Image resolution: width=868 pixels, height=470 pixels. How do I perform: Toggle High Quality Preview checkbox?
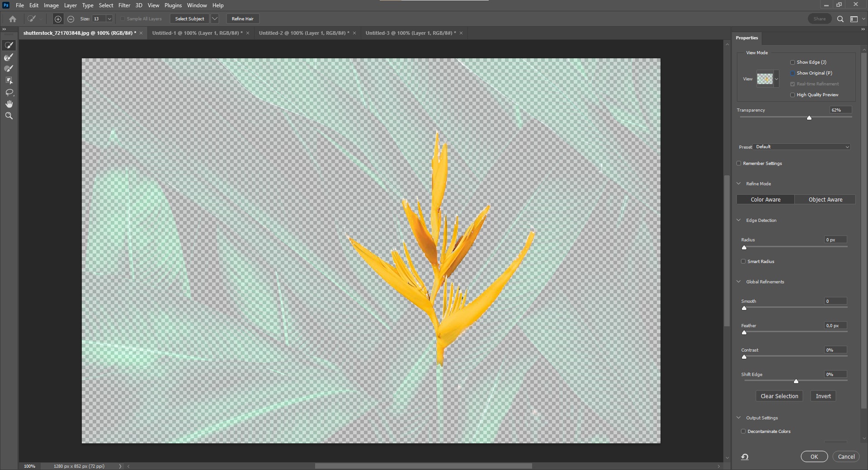click(793, 95)
